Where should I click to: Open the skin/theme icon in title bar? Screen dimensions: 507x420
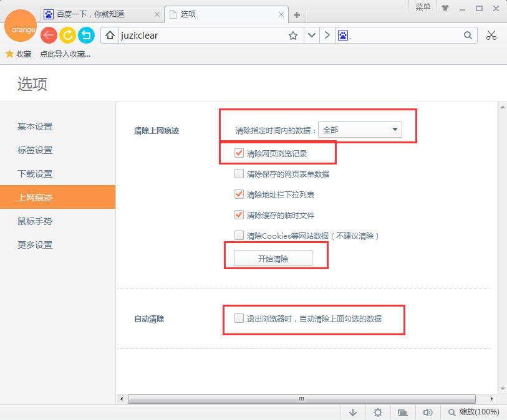[445, 8]
